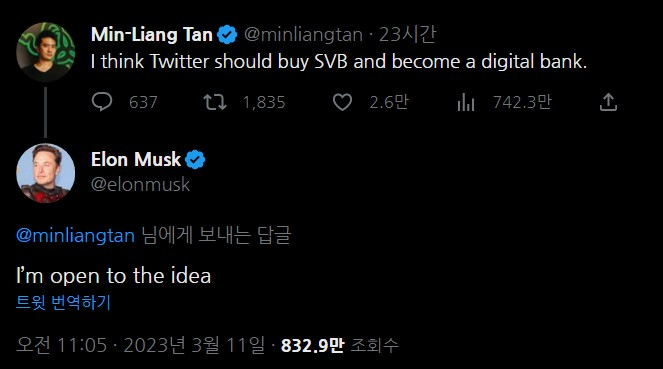The width and height of the screenshot is (663, 369).
Task: Retweet Min-Liang Tan's tweet
Action: [215, 102]
